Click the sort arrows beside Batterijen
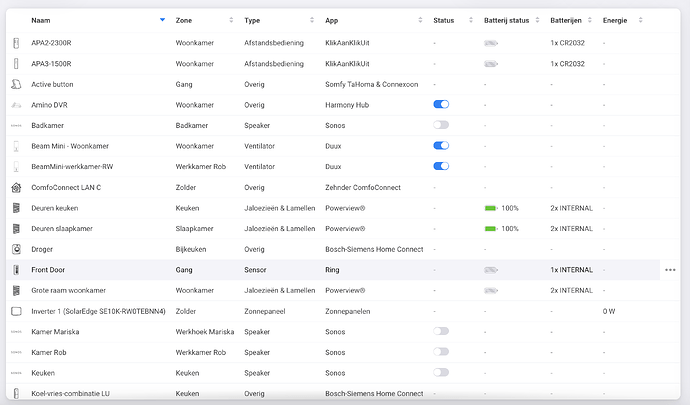 590,20
